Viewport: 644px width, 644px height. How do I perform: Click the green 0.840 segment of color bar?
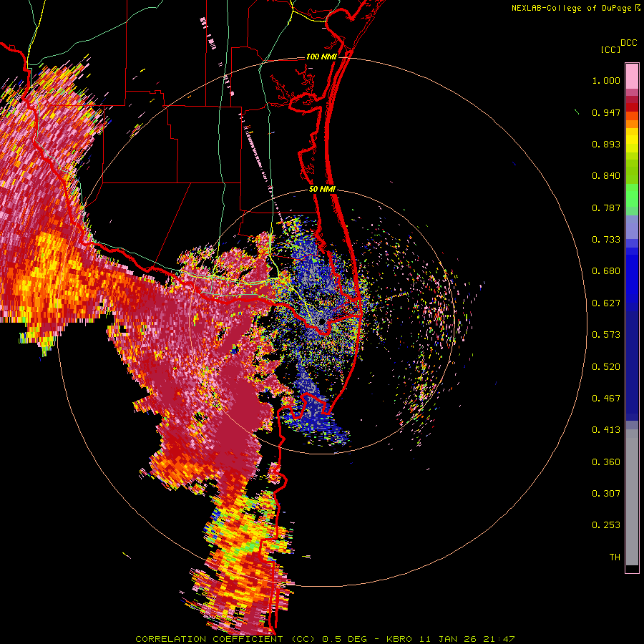click(632, 171)
